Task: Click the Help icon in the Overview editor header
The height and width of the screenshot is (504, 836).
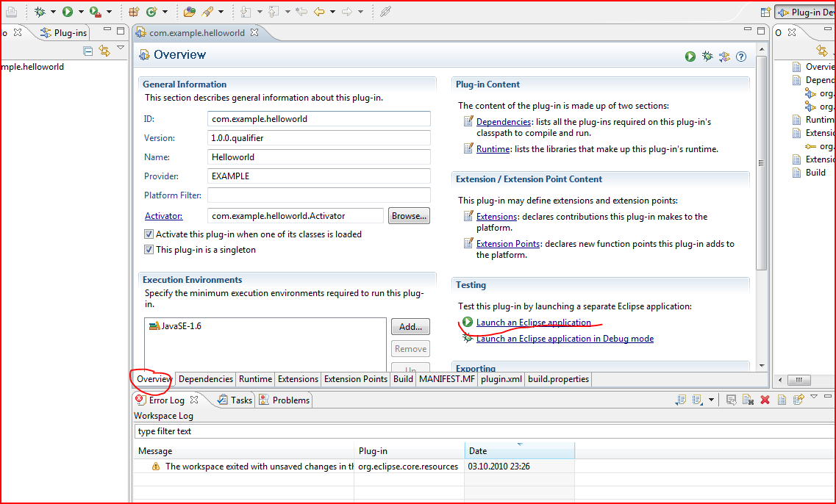Action: (740, 56)
